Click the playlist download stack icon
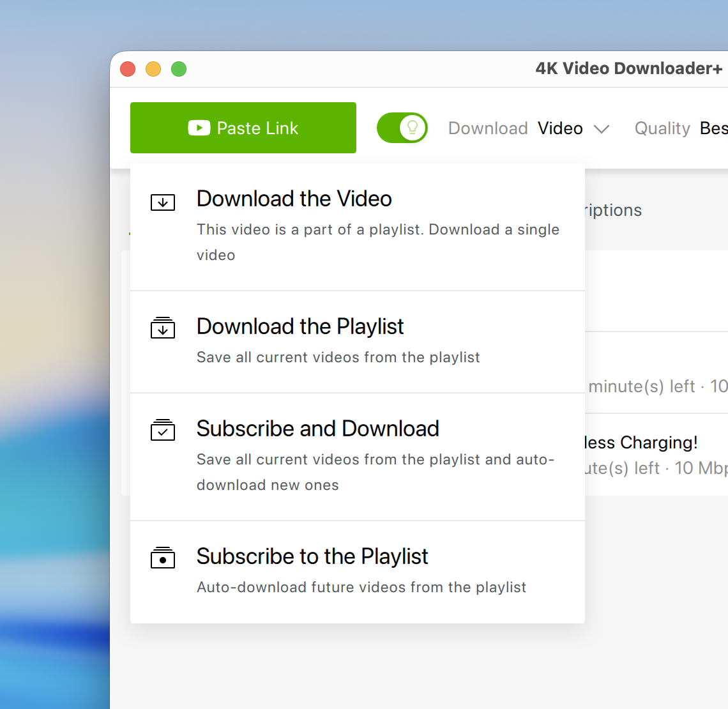 (x=163, y=327)
